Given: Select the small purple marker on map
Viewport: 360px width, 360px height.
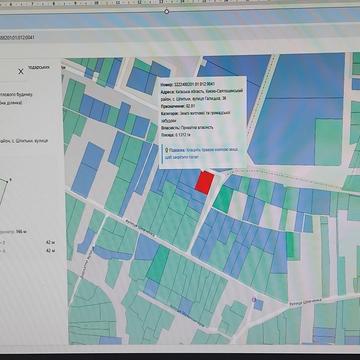Looking at the screenshot, I should click(x=254, y=300).
